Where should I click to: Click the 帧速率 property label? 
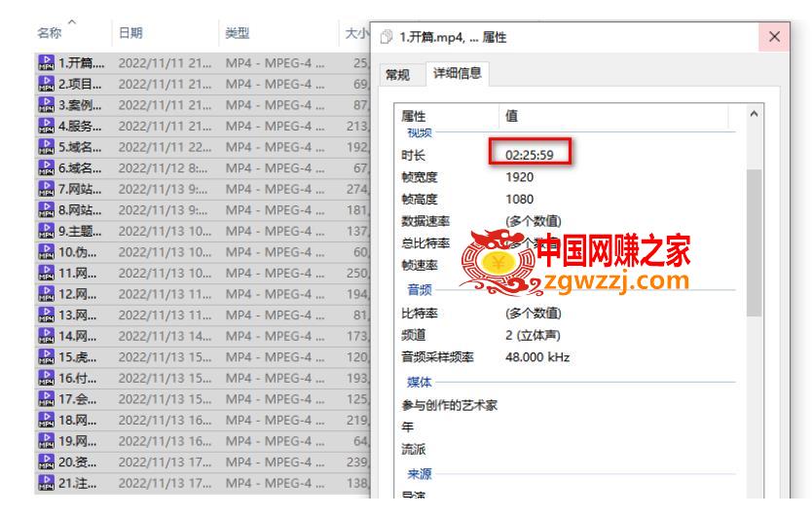[x=420, y=265]
